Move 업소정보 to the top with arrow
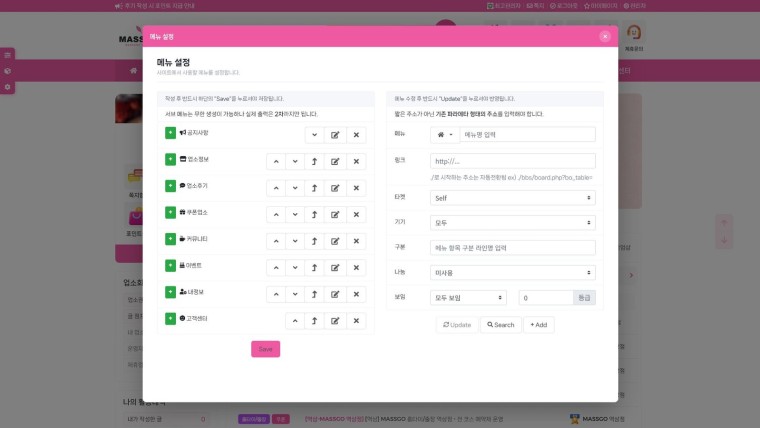Image resolution: width=760 pixels, height=428 pixels. click(315, 161)
